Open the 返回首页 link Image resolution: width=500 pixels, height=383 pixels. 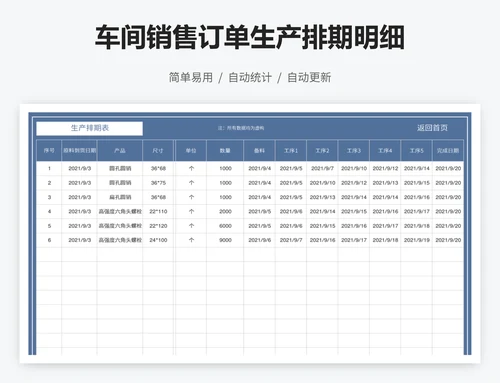point(432,128)
